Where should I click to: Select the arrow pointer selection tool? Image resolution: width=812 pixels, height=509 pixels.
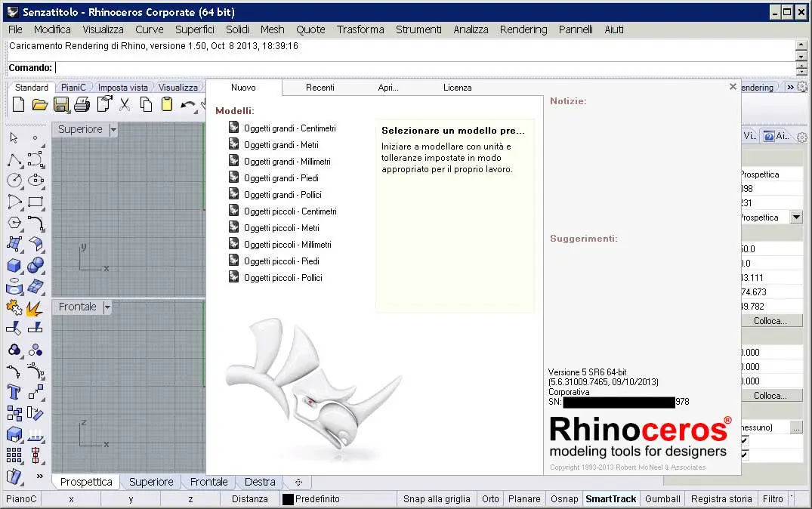[x=14, y=137]
